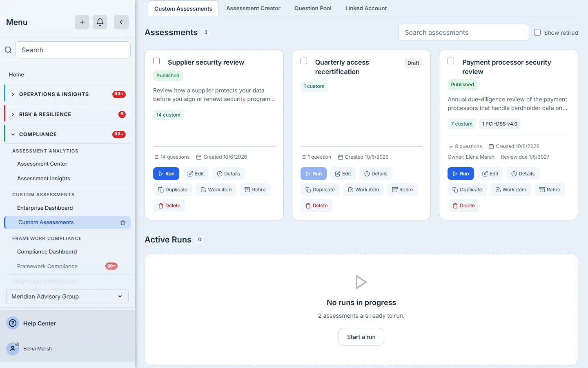588x368 pixels.
Task: Collapse the Compliance section
Action: click(x=67, y=135)
